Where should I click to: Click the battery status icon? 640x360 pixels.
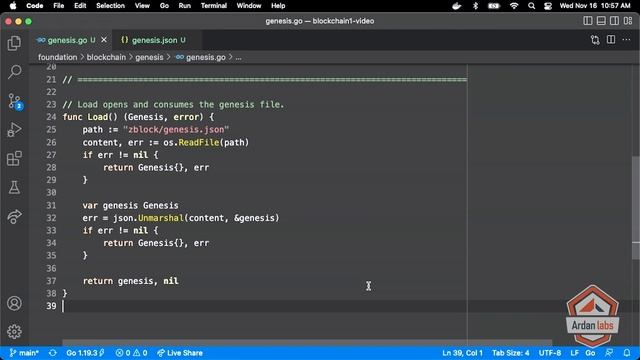point(494,6)
